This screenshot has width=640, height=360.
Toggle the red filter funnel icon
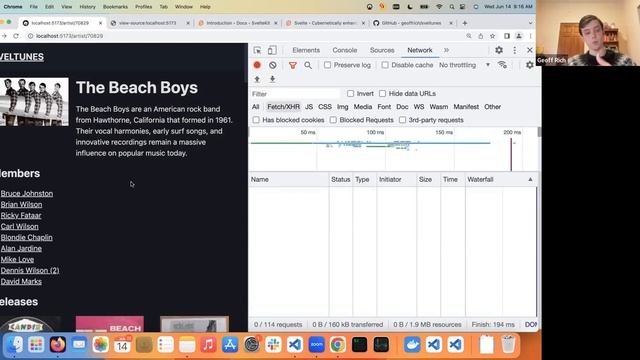(293, 65)
